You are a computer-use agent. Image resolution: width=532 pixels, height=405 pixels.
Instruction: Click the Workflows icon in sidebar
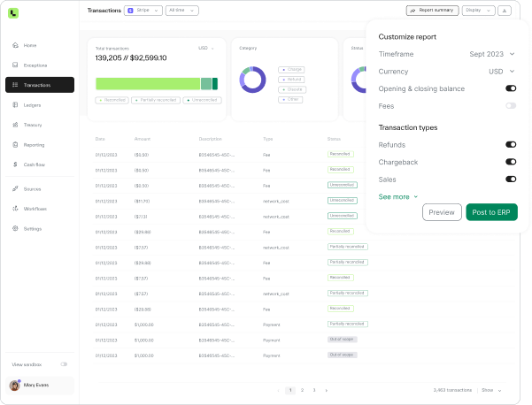pos(16,209)
